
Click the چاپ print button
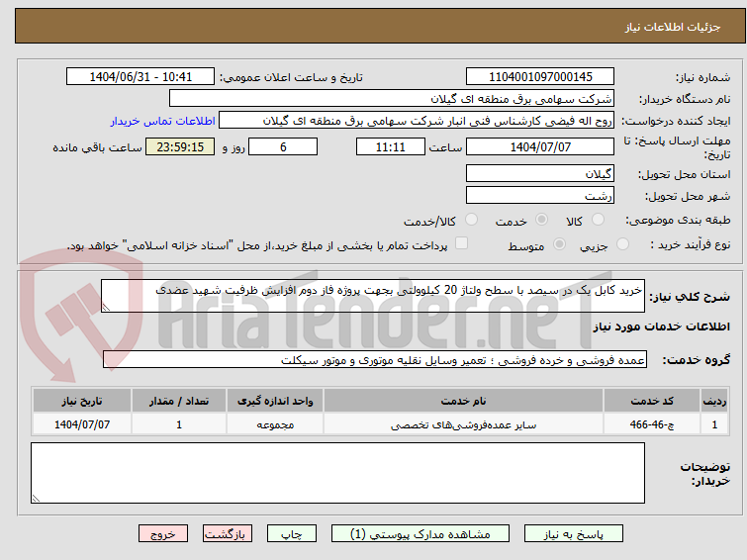291,534
